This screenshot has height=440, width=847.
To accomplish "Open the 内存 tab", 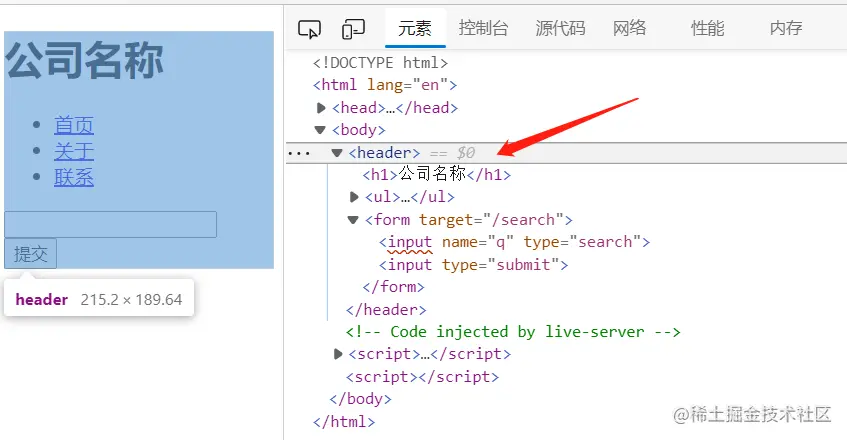I will click(786, 28).
